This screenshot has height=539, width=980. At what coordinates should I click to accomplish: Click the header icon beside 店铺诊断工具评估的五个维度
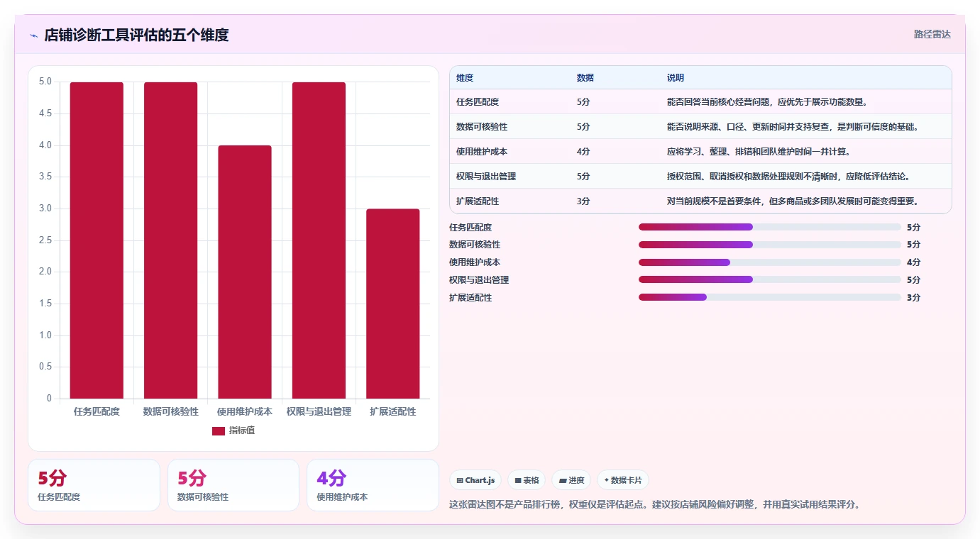point(33,35)
